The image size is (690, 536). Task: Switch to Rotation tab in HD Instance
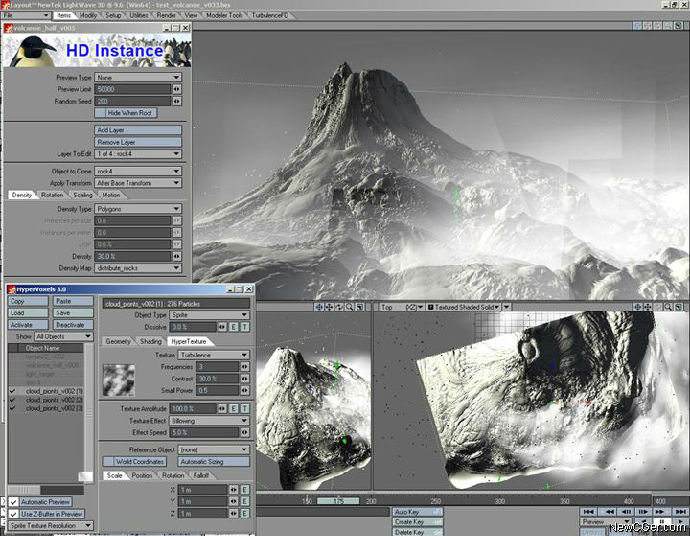click(x=52, y=195)
